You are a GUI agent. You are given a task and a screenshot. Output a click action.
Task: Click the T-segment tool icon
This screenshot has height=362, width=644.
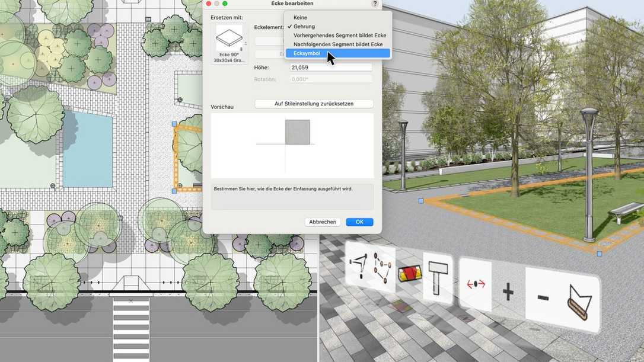438,277
